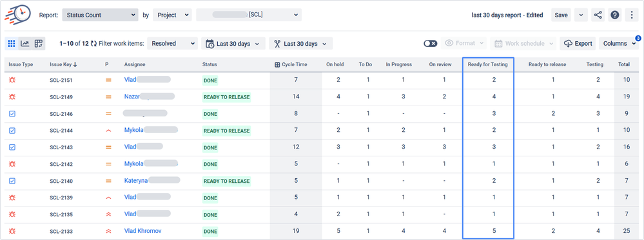This screenshot has height=240, width=644.
Task: Click highest priority icon for SCL-2135
Action: coord(108,214)
